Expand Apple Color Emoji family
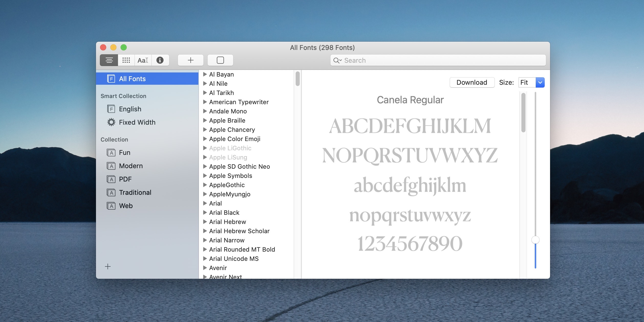 [x=205, y=138]
